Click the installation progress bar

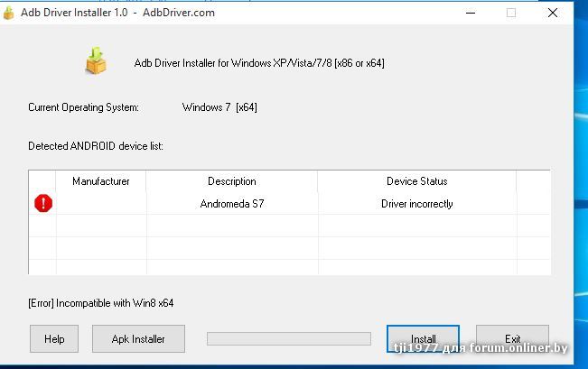click(x=288, y=339)
